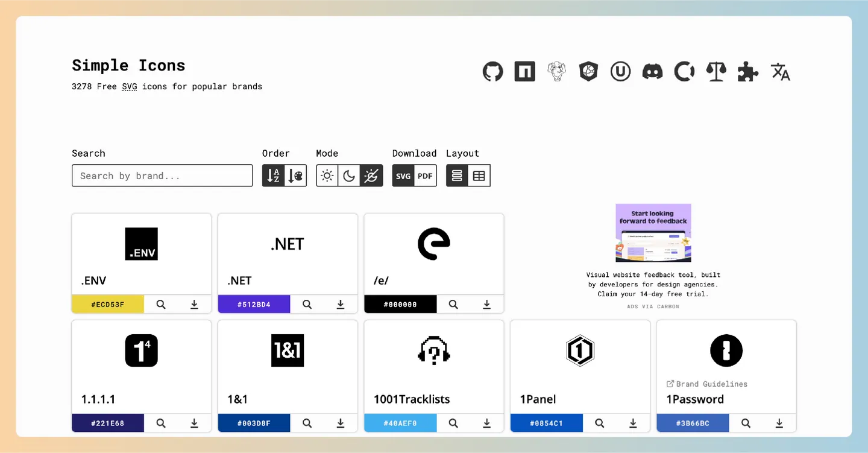This screenshot has width=868, height=453.
Task: Open the Discord server icon
Action: tap(652, 72)
